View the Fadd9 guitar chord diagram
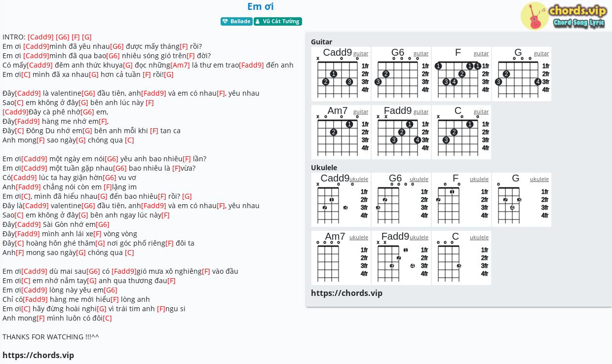The height and width of the screenshot is (364, 612). pos(401,132)
